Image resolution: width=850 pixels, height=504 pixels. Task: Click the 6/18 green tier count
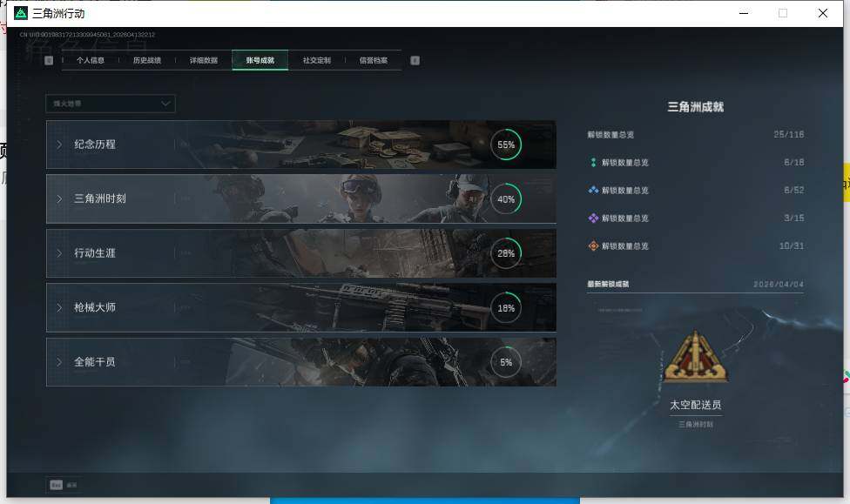pos(793,162)
